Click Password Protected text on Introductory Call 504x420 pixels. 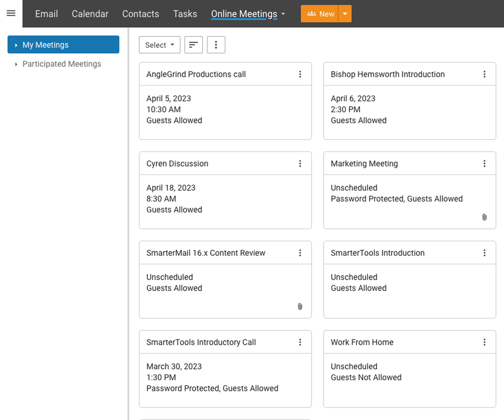(184, 388)
